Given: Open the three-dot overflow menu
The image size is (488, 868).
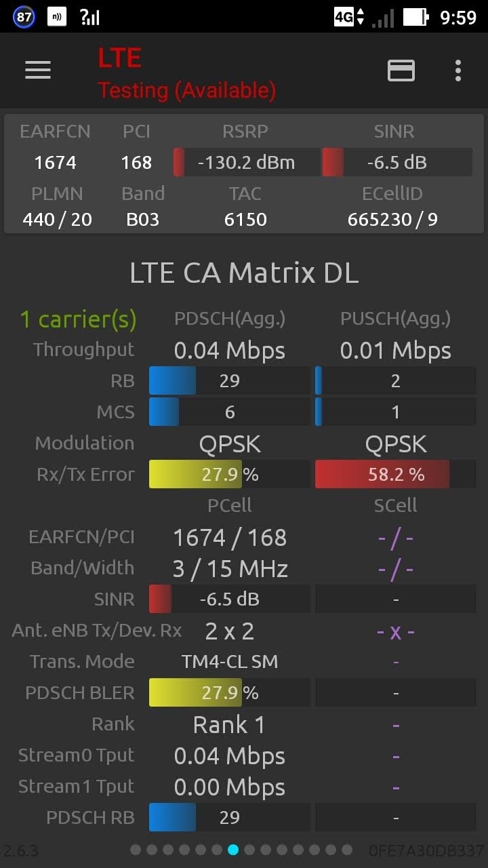Looking at the screenshot, I should click(x=458, y=71).
